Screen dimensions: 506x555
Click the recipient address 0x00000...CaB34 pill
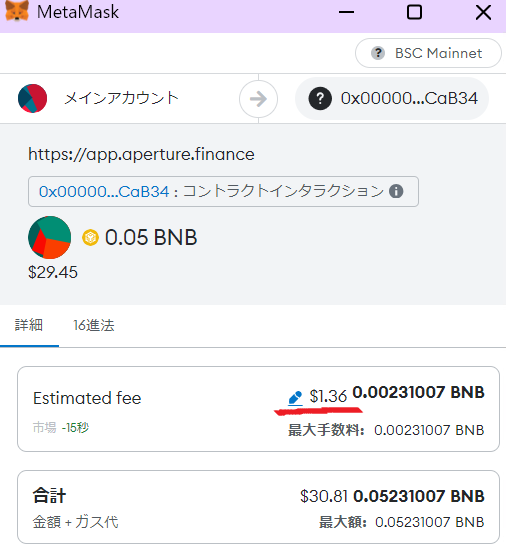(392, 98)
